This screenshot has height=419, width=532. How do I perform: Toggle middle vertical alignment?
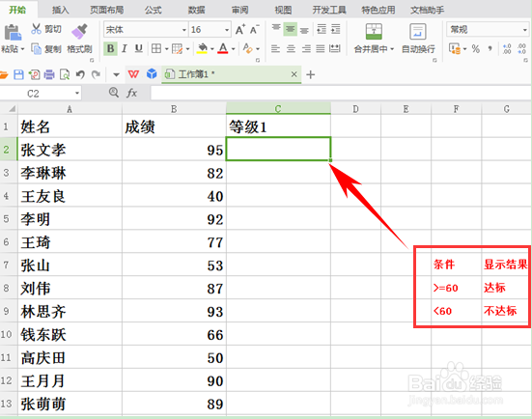pos(291,30)
